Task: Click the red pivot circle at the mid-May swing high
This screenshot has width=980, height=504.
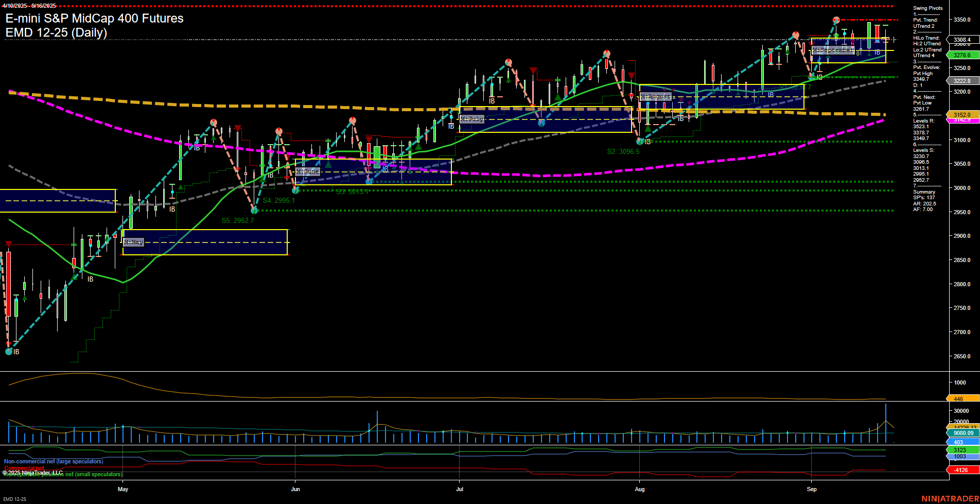Action: tap(214, 122)
